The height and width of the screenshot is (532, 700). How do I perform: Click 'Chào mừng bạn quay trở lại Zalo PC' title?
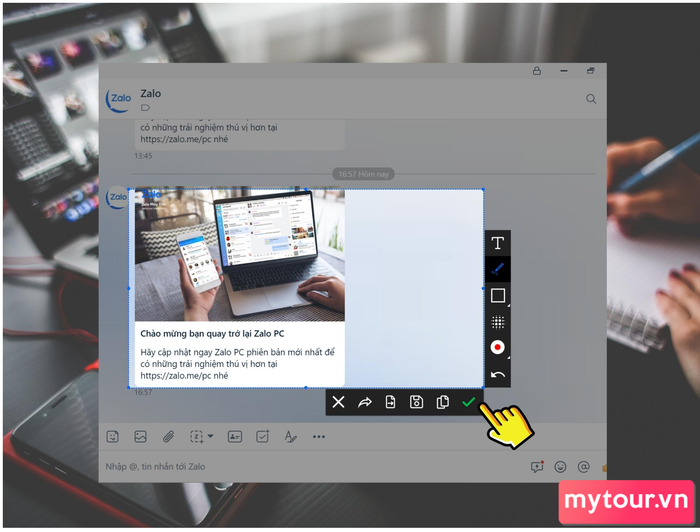212,333
